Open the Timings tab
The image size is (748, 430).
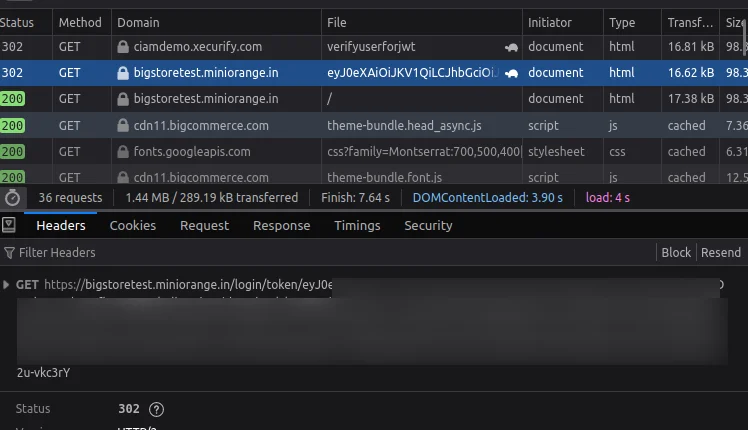pyautogui.click(x=357, y=225)
